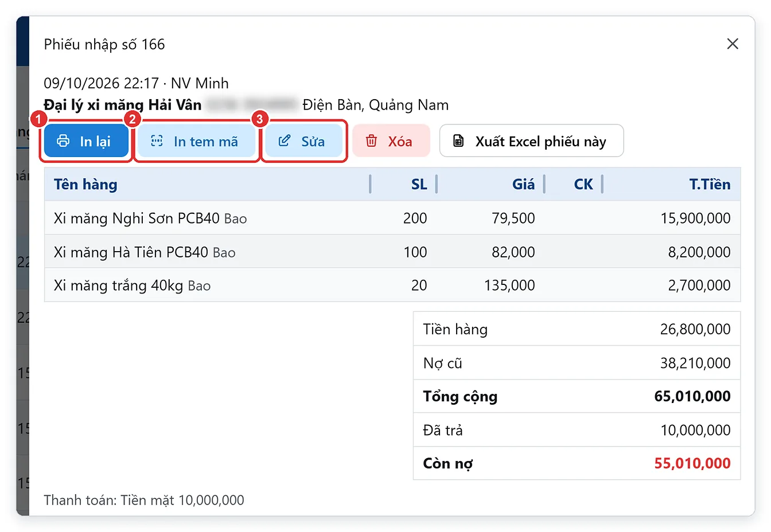
Task: Click the Tên hàng column header
Action: [85, 184]
